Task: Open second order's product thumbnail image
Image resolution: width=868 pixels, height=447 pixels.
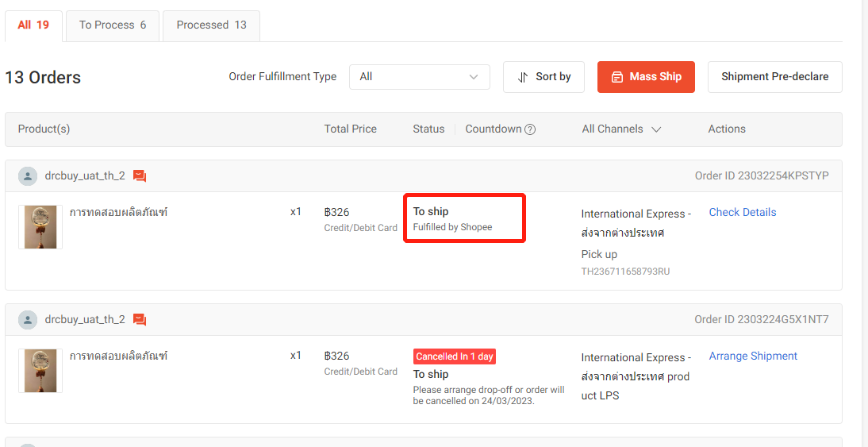Action: coord(40,371)
